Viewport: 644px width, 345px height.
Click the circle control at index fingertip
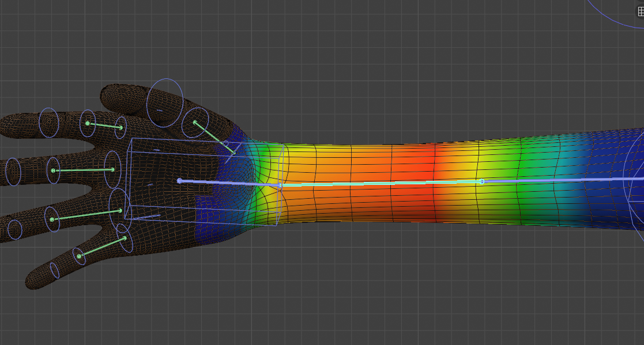click(49, 123)
